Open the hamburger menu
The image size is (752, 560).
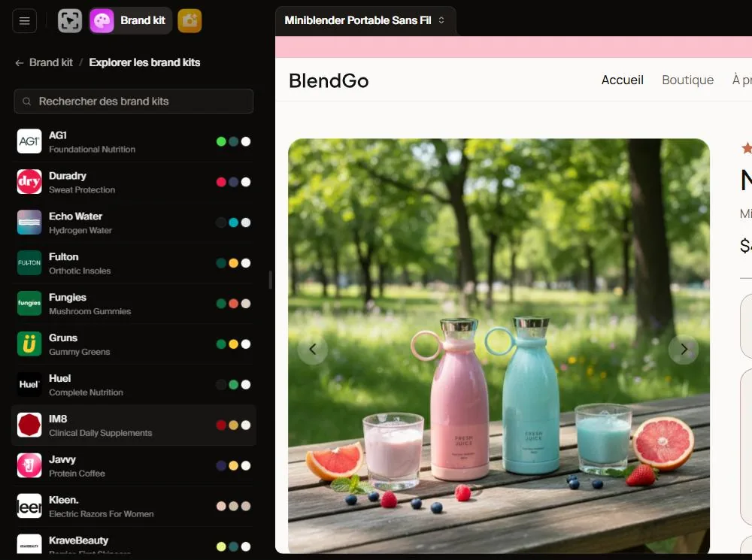(25, 20)
